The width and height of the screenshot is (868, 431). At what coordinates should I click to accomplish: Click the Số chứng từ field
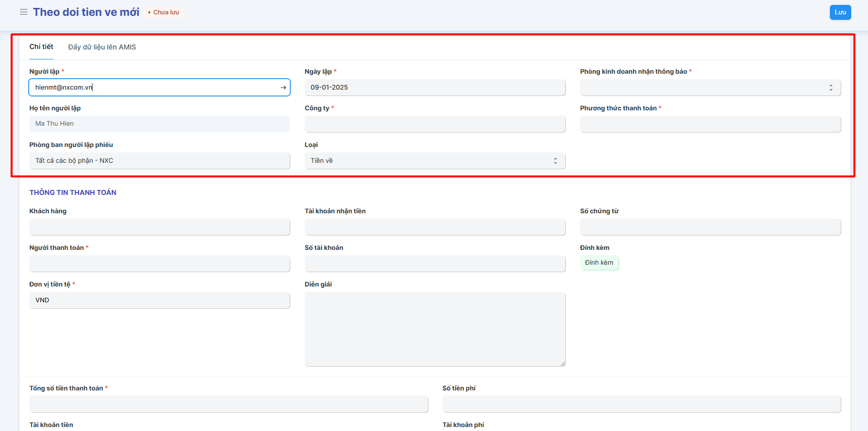710,227
